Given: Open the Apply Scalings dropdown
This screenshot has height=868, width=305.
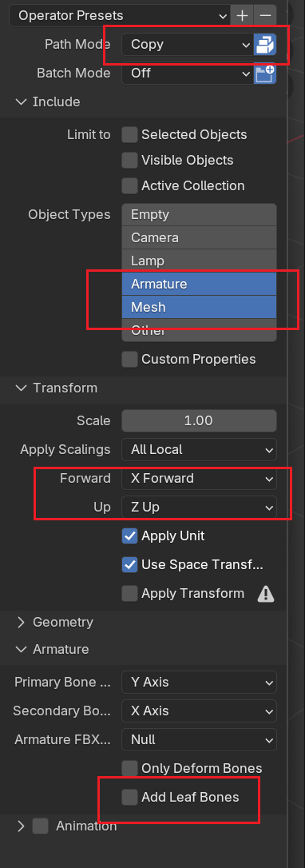Looking at the screenshot, I should [x=199, y=449].
